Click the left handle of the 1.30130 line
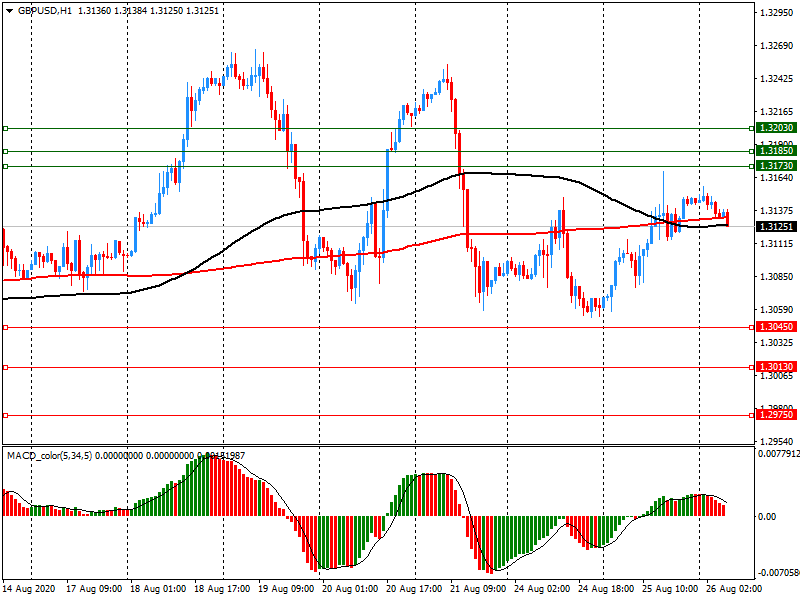The width and height of the screenshot is (800, 600). pyautogui.click(x=6, y=367)
